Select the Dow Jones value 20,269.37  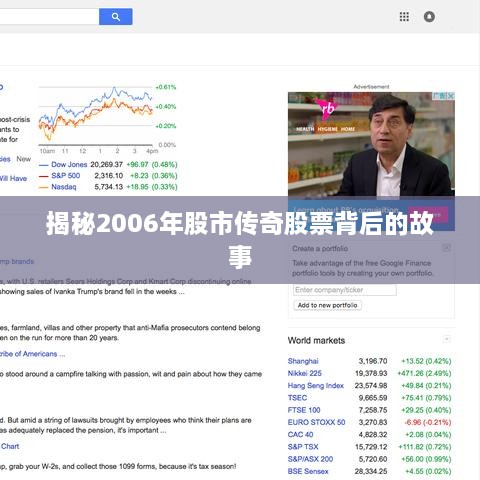pyautogui.click(x=107, y=164)
